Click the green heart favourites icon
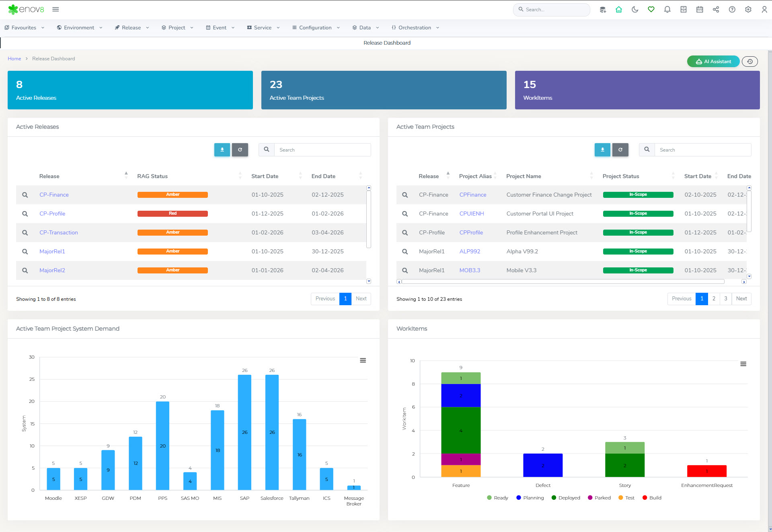 coord(651,10)
